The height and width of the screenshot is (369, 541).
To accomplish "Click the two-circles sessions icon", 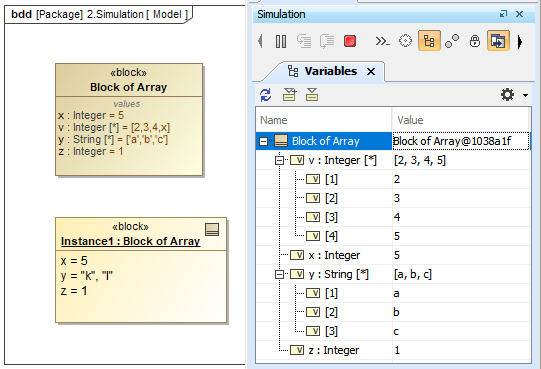I will pos(452,41).
